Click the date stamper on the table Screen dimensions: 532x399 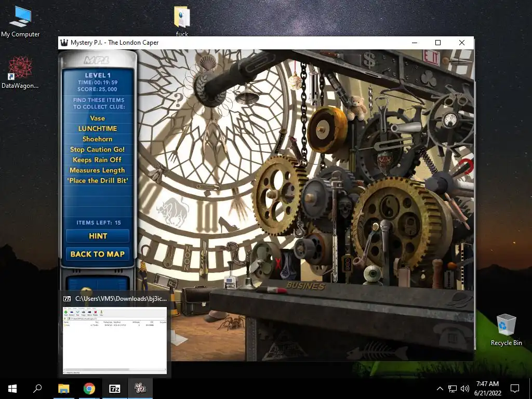pyautogui.click(x=231, y=275)
